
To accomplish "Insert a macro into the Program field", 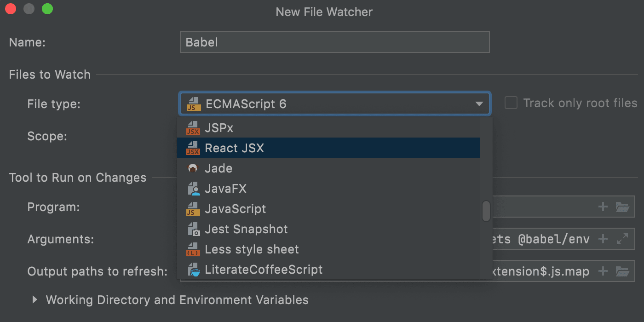I will pyautogui.click(x=603, y=207).
